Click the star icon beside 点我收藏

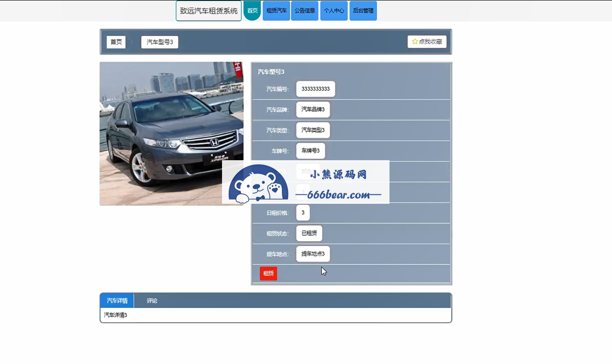coord(415,42)
